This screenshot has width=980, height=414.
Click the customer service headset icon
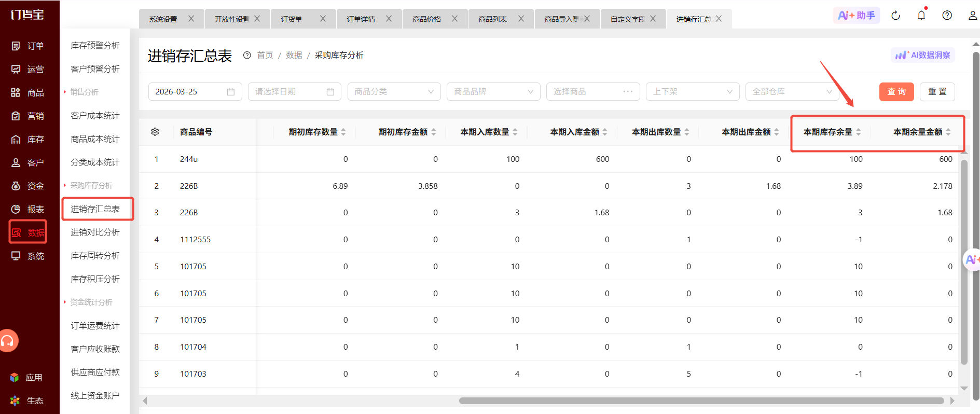click(8, 341)
